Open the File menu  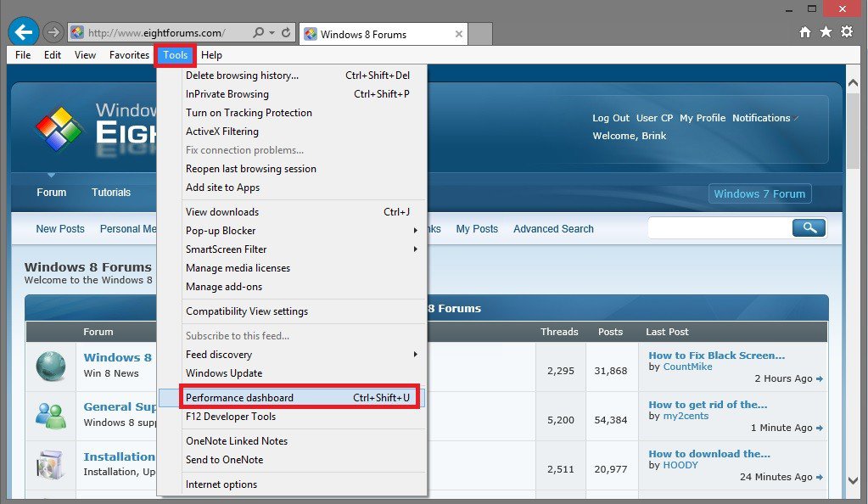click(23, 55)
